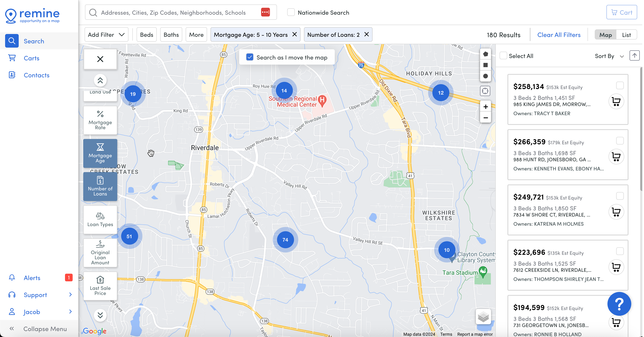
Task: Open the Beds filter
Action: tap(147, 34)
